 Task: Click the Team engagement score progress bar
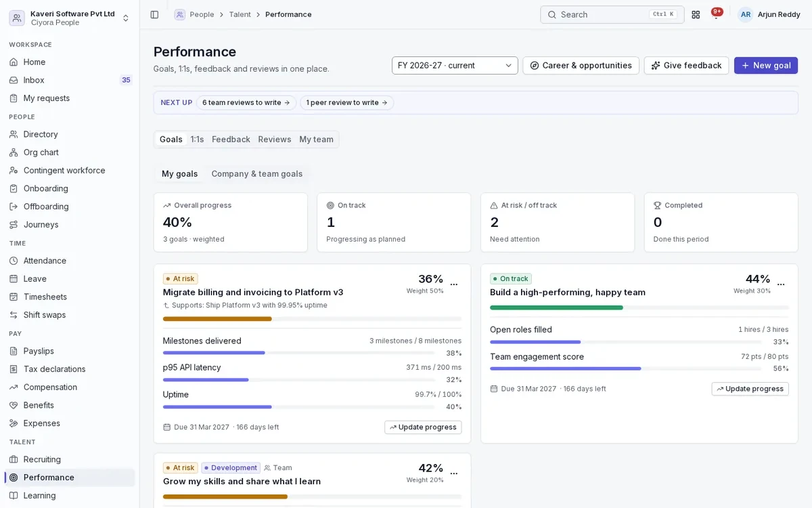(626, 368)
